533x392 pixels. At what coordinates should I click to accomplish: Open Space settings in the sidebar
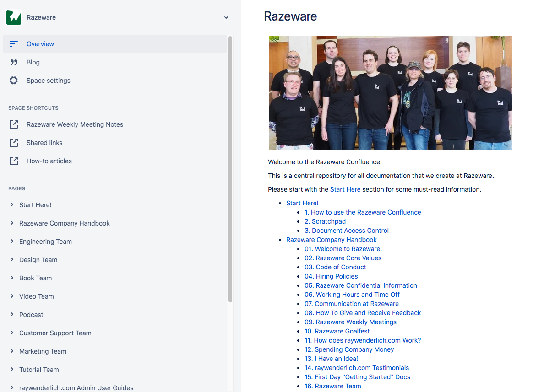coord(114,81)
